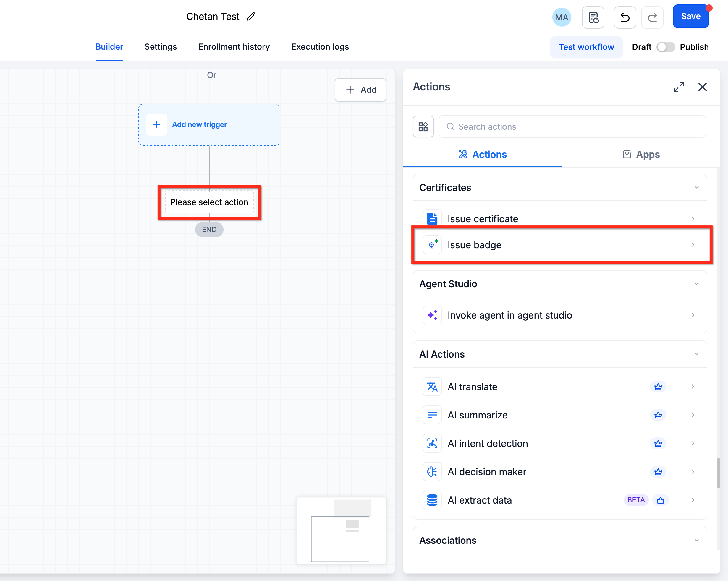Toggle Draft to Publish switch
The image size is (728, 581).
click(x=666, y=47)
